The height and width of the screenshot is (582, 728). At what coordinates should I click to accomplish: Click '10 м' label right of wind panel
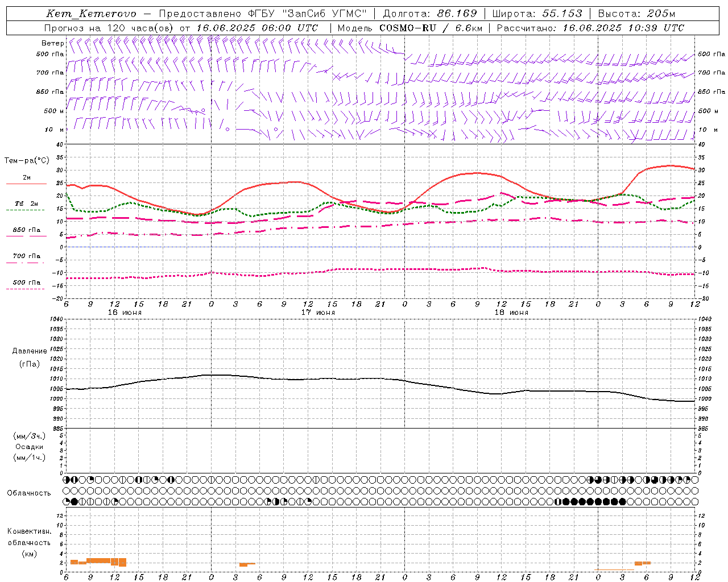pyautogui.click(x=708, y=130)
